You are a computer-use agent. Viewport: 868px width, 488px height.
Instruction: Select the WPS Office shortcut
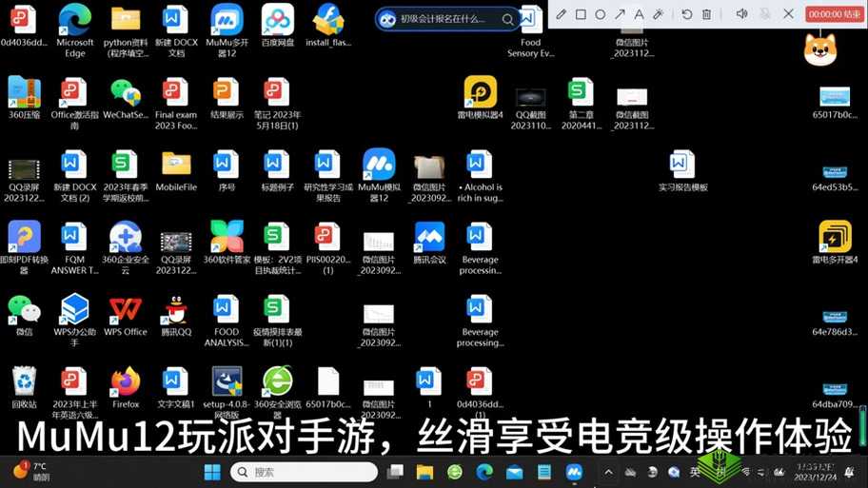pos(126,316)
